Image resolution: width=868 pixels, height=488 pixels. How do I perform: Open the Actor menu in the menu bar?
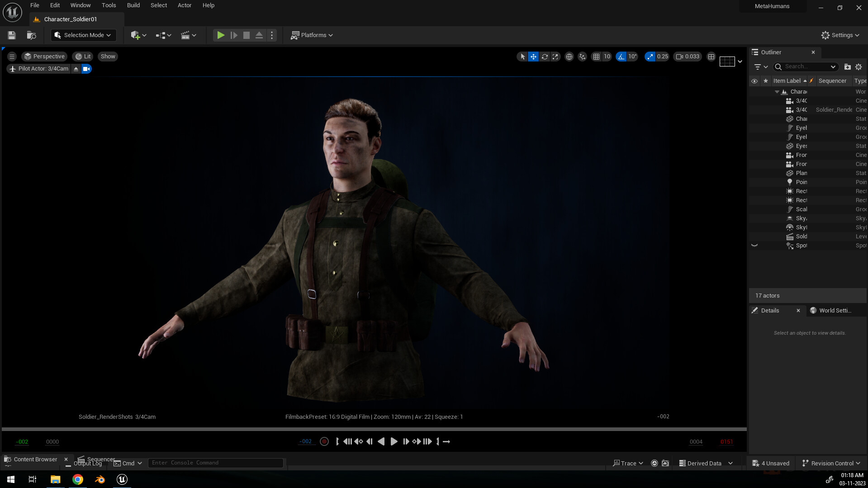[x=185, y=5]
